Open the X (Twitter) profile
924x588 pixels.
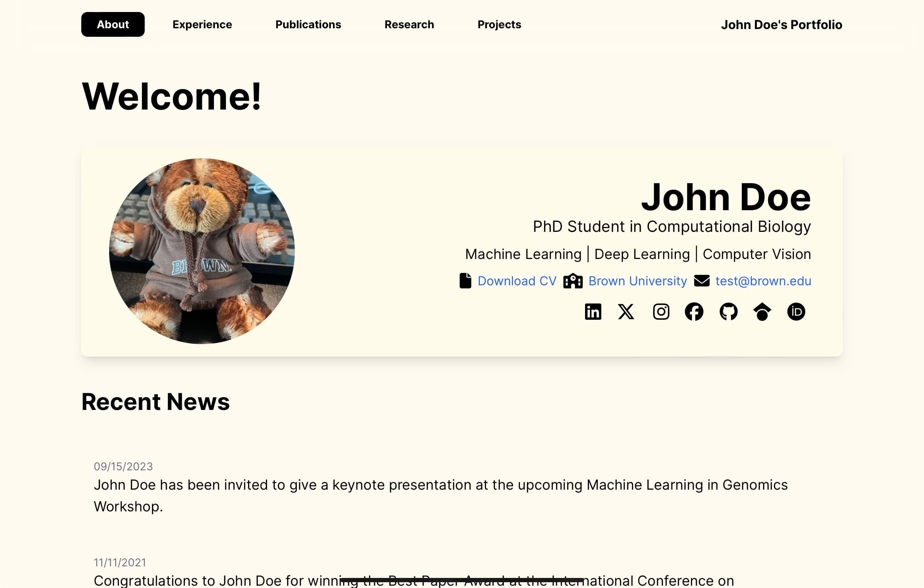626,311
